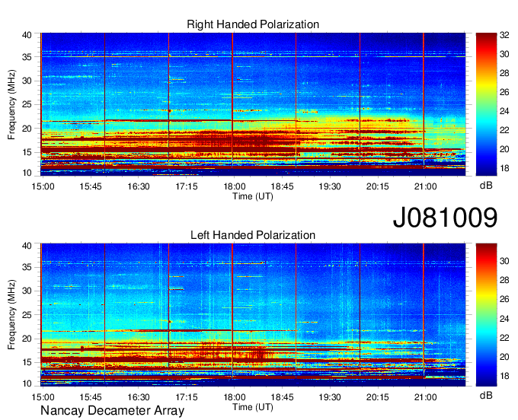Click 25 MHz tick of Right Handed plot
Screen dimensions: 518x420
click(x=27, y=104)
